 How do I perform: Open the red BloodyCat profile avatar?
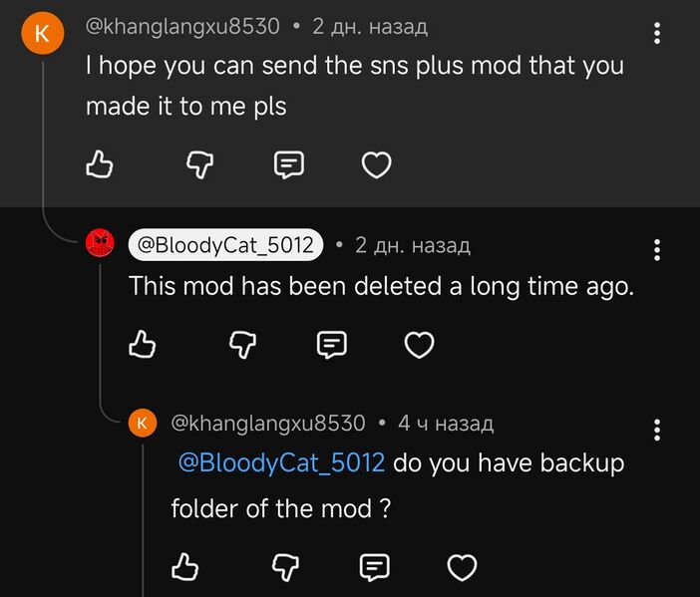coord(100,243)
